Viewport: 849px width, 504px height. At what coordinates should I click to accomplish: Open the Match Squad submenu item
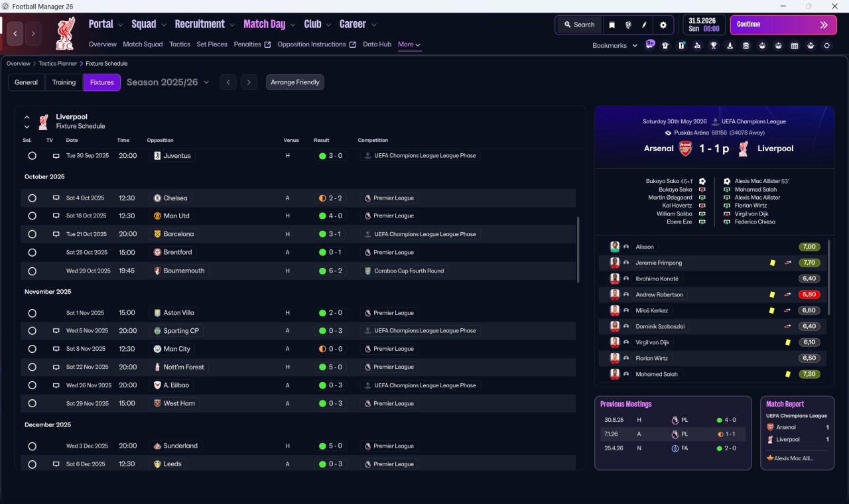(143, 44)
